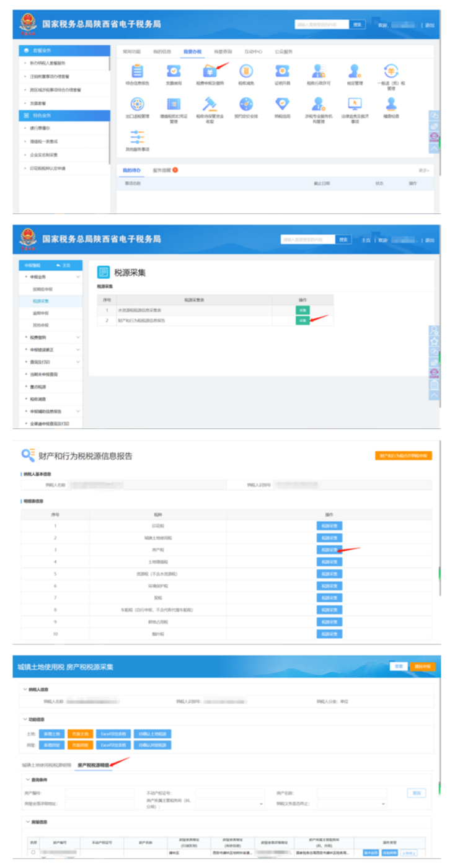Open the 房产所属主管税务所 dropdown
The width and height of the screenshot is (455, 868).
230,804
